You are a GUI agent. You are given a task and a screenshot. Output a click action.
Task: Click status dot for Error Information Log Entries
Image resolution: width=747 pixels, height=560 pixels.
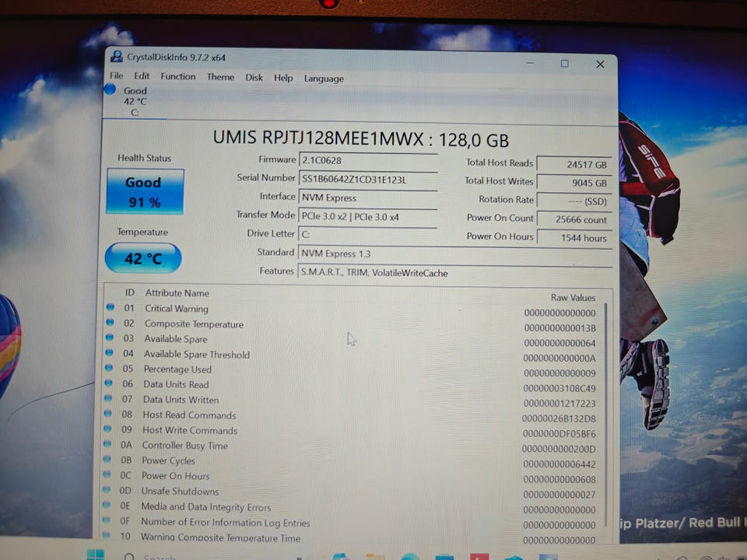pyautogui.click(x=106, y=520)
